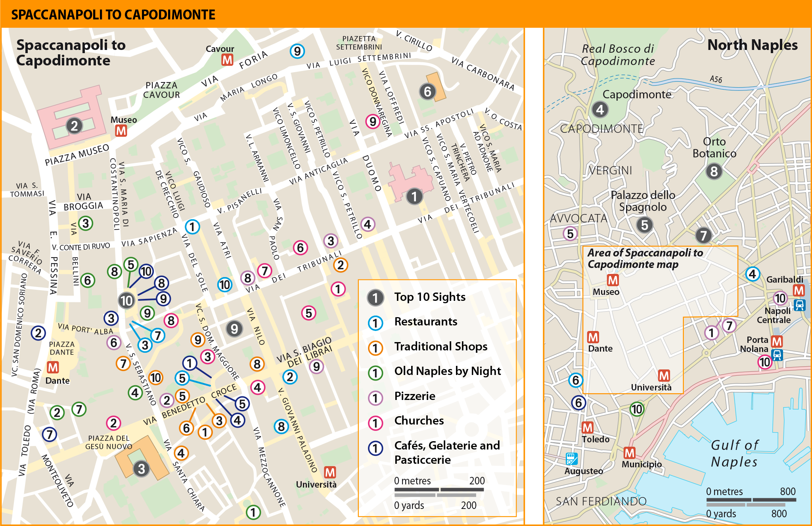Click the 'Orto Botanico' label
This screenshot has width=812, height=526.
pyautogui.click(x=714, y=147)
